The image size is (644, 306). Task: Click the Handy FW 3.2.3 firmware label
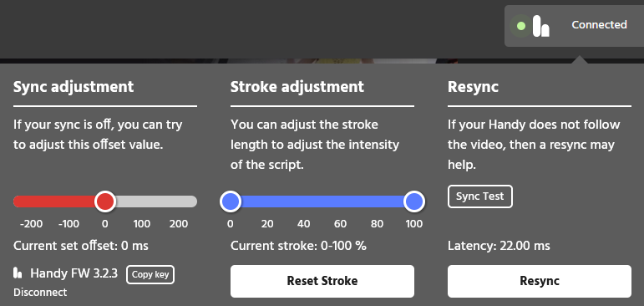point(74,273)
